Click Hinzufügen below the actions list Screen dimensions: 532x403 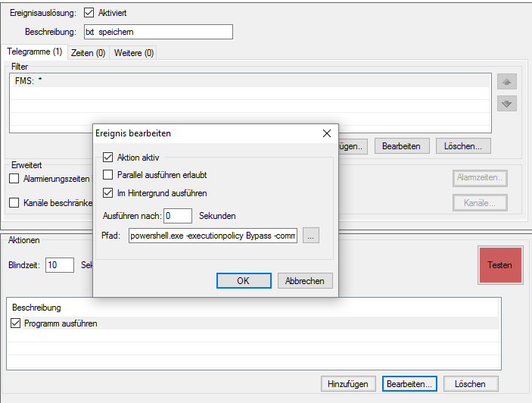pos(349,383)
